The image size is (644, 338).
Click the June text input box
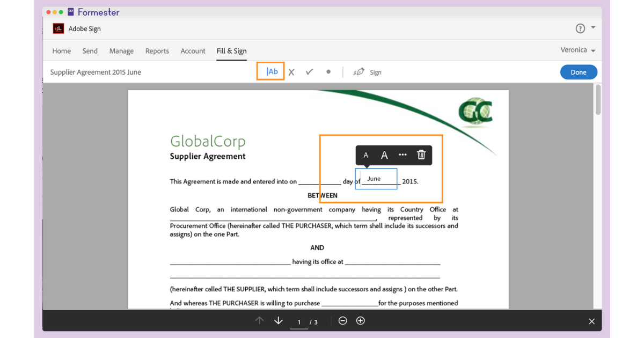[376, 179]
